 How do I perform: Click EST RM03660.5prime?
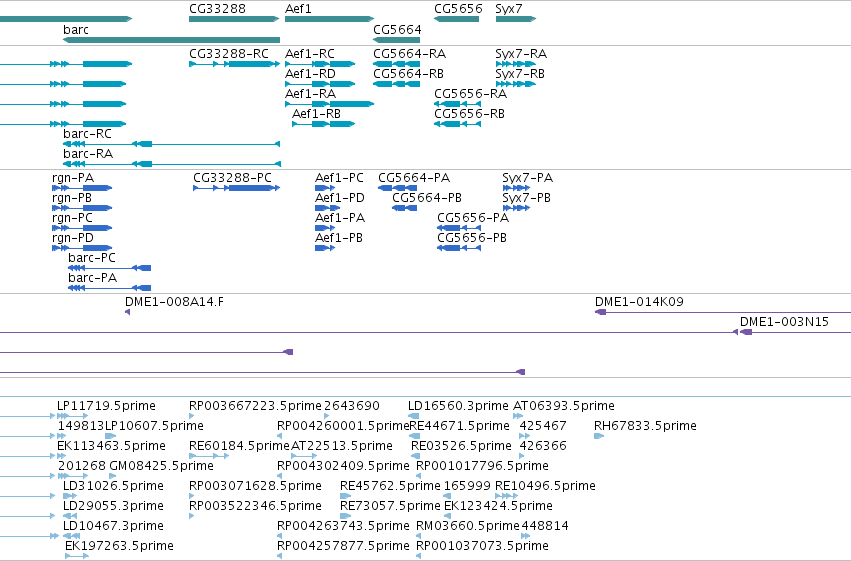(x=418, y=537)
